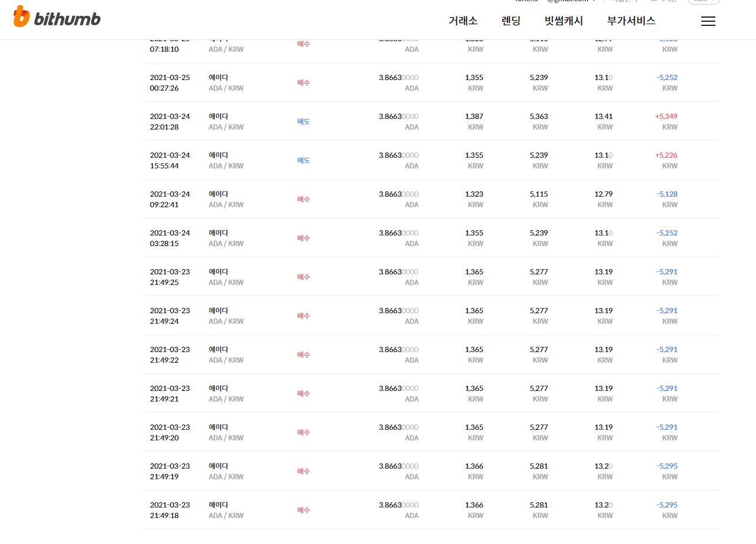Go to the 거래소 menu
Viewport: 756px width, 544px height.
click(463, 21)
